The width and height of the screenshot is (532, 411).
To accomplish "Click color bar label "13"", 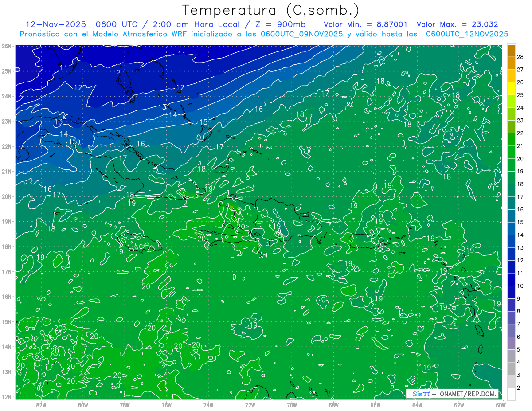I will pyautogui.click(x=520, y=248).
